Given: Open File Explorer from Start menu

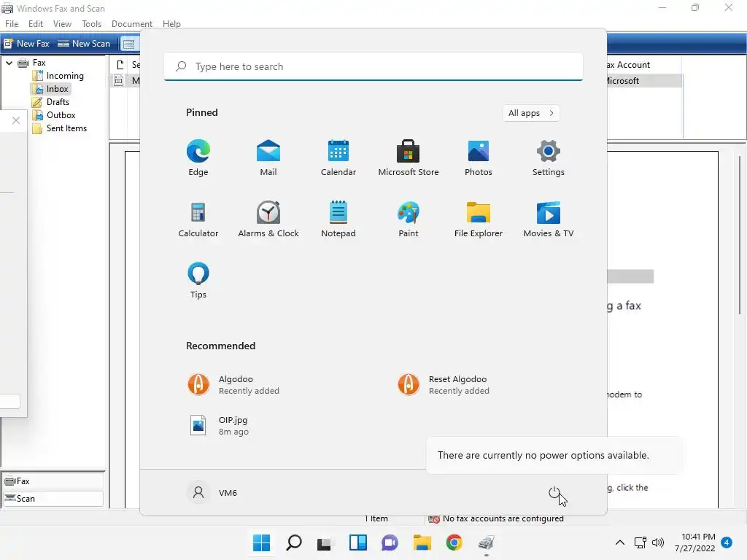Looking at the screenshot, I should [479, 219].
